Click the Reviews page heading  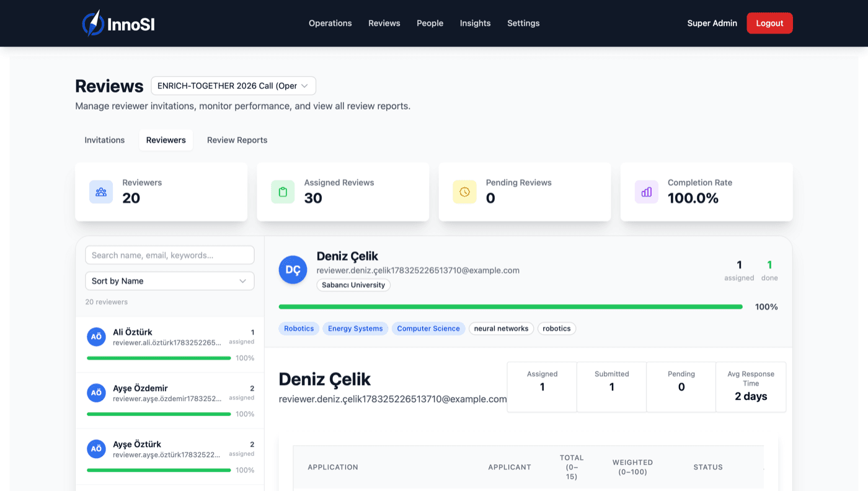tap(109, 86)
